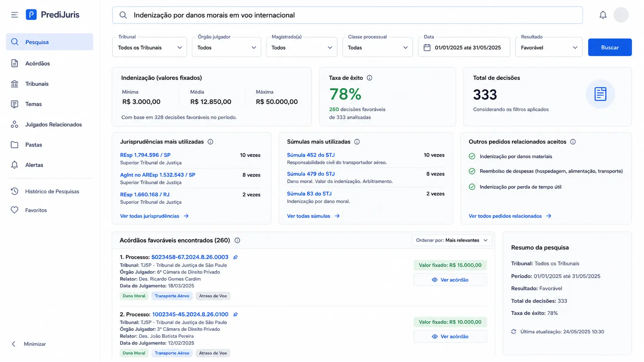Go to Pesquisa in the sidebar
644x362 pixels.
click(49, 42)
